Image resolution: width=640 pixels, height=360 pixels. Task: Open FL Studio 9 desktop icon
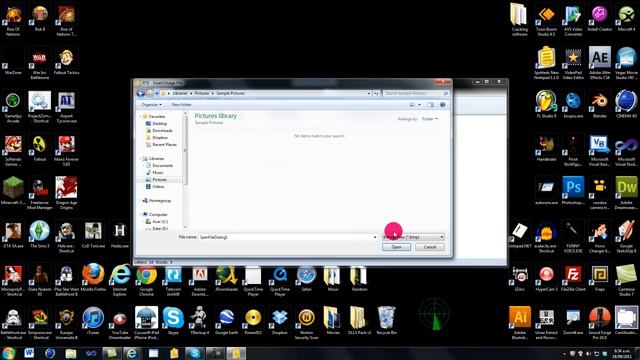547,104
